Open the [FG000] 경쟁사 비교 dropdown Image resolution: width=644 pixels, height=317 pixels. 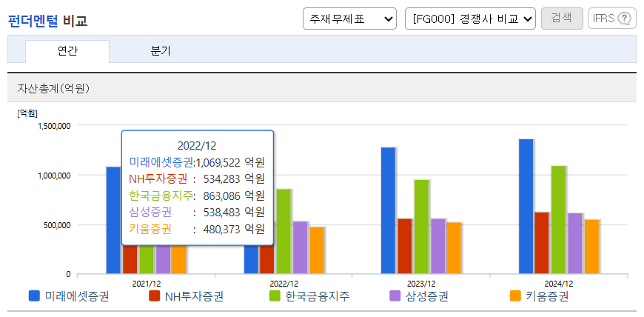click(x=470, y=19)
